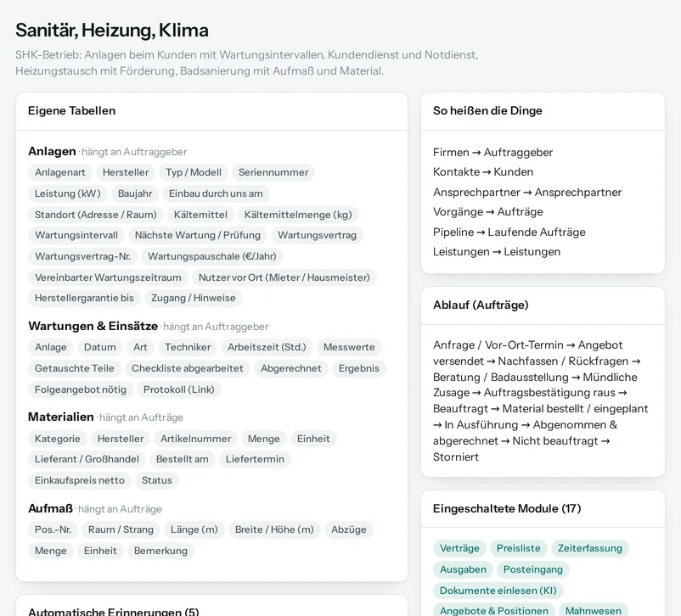Click the Automatische Erinnerungen (5) heading

(x=113, y=611)
